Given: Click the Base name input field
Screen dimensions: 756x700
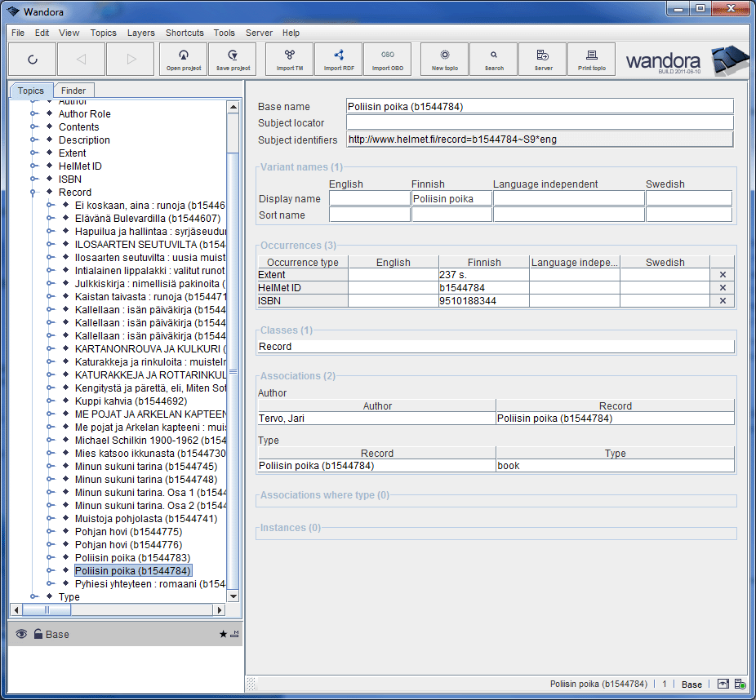Looking at the screenshot, I should click(539, 106).
